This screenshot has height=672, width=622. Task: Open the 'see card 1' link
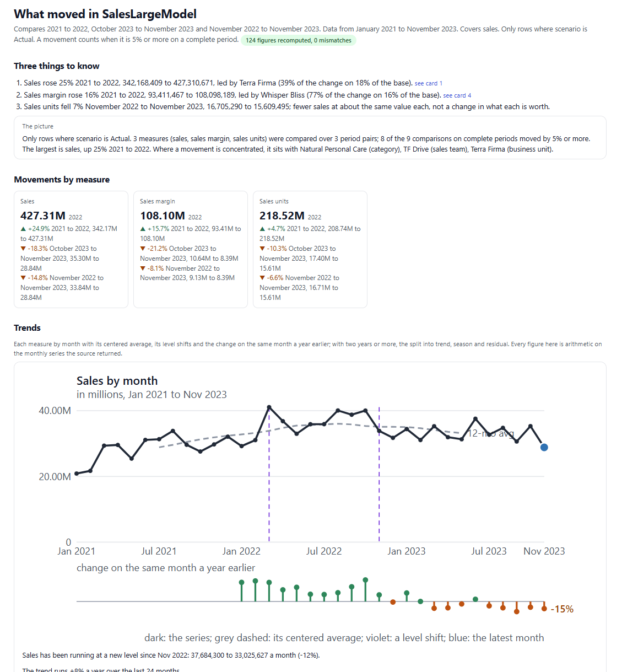coord(428,83)
